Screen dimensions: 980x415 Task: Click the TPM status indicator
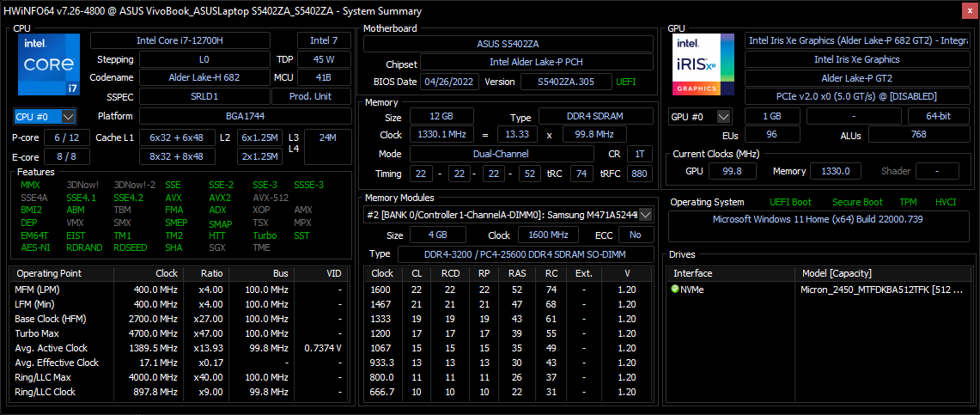(x=908, y=202)
